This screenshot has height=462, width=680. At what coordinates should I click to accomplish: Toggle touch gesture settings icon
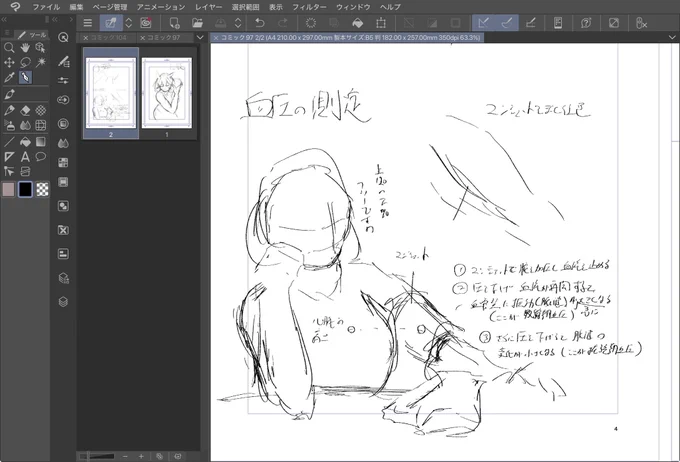coord(641,23)
